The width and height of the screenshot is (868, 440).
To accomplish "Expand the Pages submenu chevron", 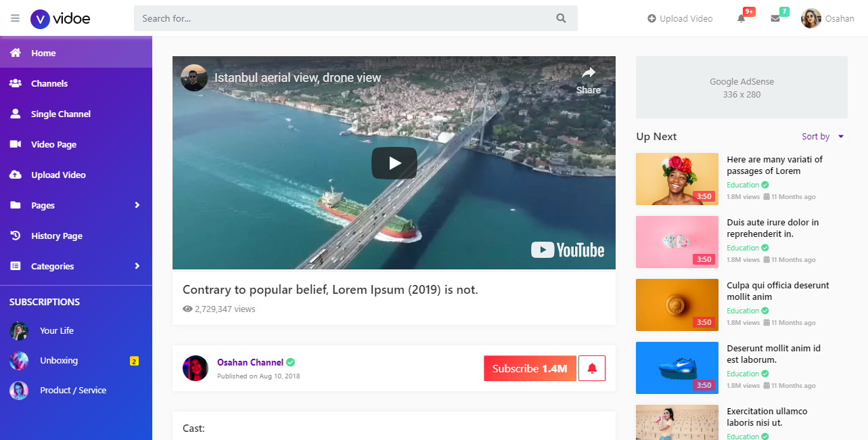I will tap(137, 205).
